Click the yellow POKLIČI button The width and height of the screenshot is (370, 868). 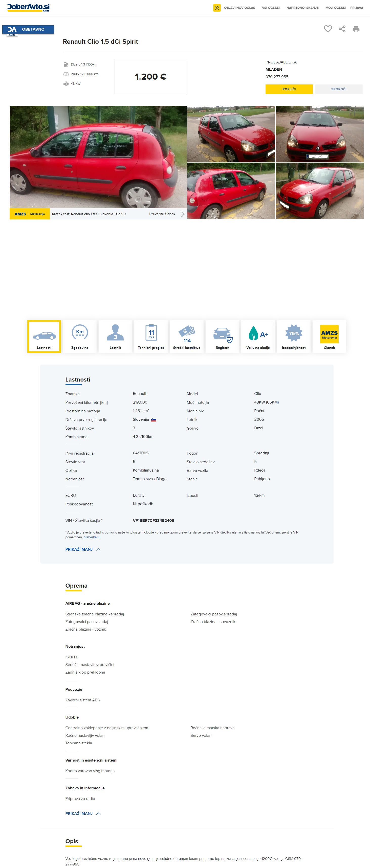(x=289, y=89)
